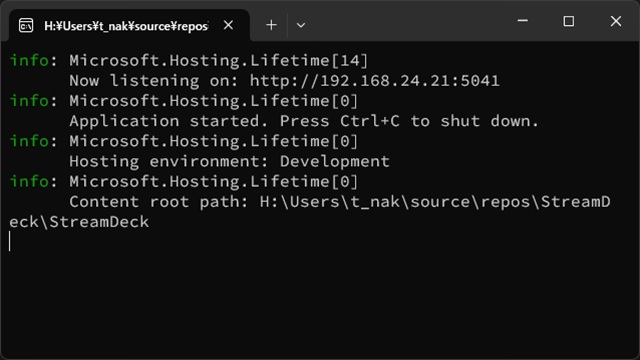This screenshot has width=640, height=360.
Task: Click the word 'Development' in the output
Action: point(335,162)
